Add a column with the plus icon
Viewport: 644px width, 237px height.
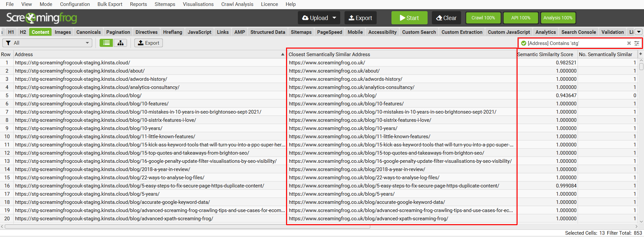(x=640, y=54)
